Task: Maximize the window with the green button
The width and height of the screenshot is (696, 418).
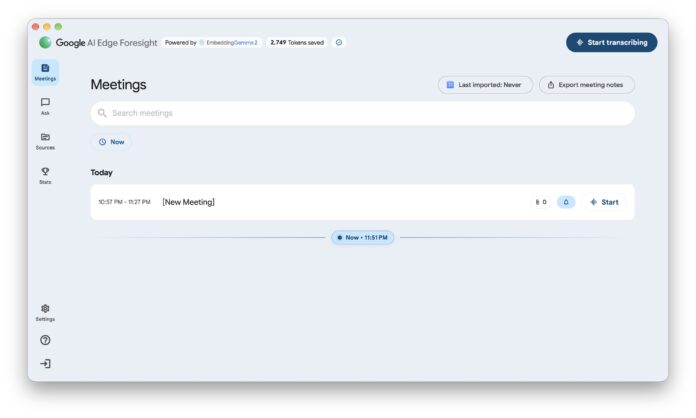Action: click(58, 27)
